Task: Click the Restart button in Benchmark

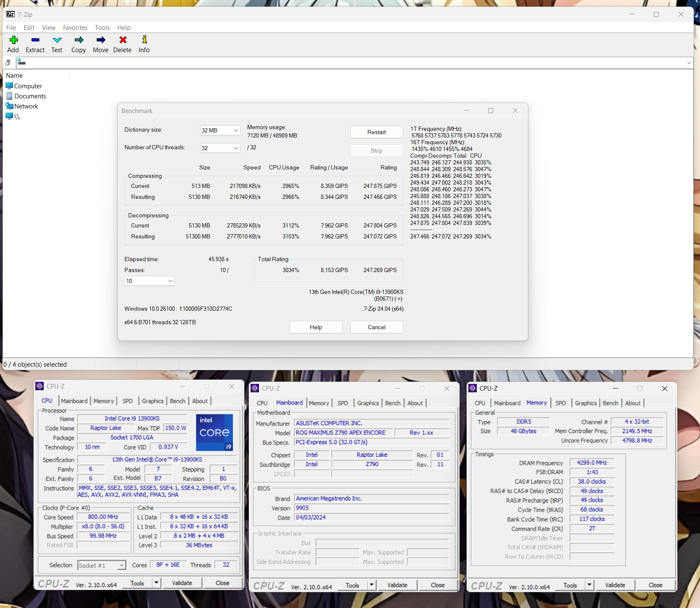Action: [377, 132]
